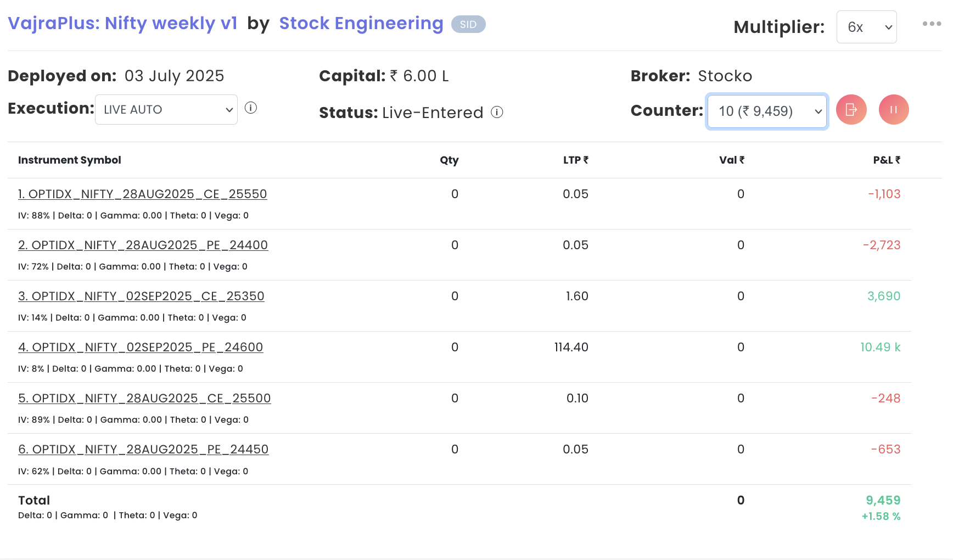Open the VajraPlus: Nifty weekly v1 link
Screen dimensions: 953x560
pyautogui.click(x=122, y=24)
